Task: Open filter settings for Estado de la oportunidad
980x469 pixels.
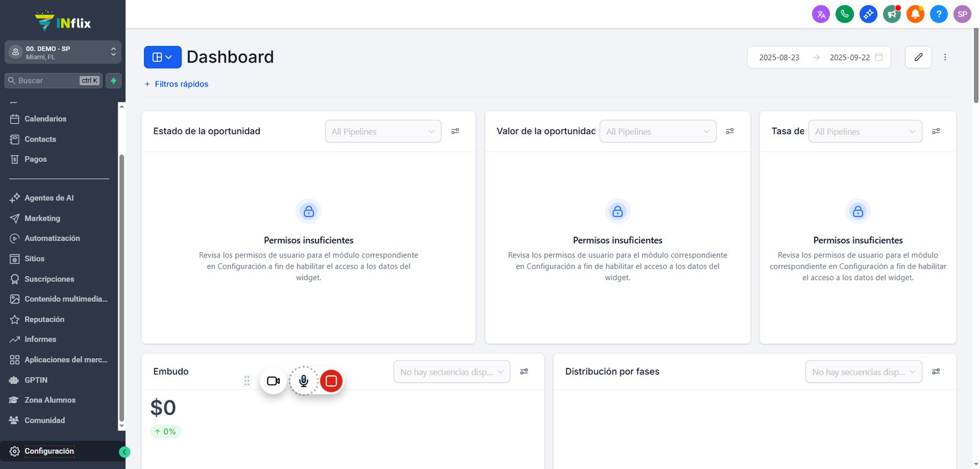Action: (x=455, y=131)
